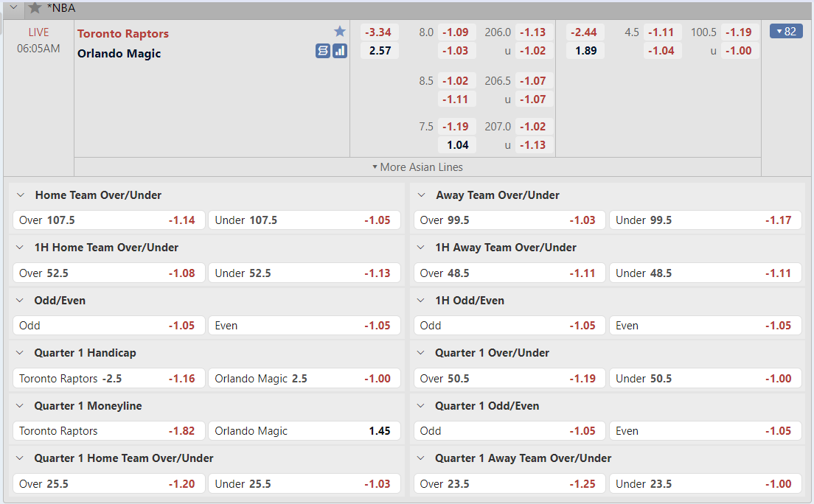Collapse Home Team Over/Under section
The image size is (814, 504).
tap(21, 195)
